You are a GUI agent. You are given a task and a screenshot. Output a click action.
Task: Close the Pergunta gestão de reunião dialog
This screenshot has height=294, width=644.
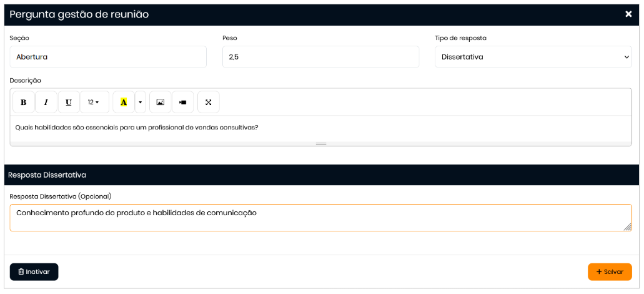pyautogui.click(x=628, y=14)
